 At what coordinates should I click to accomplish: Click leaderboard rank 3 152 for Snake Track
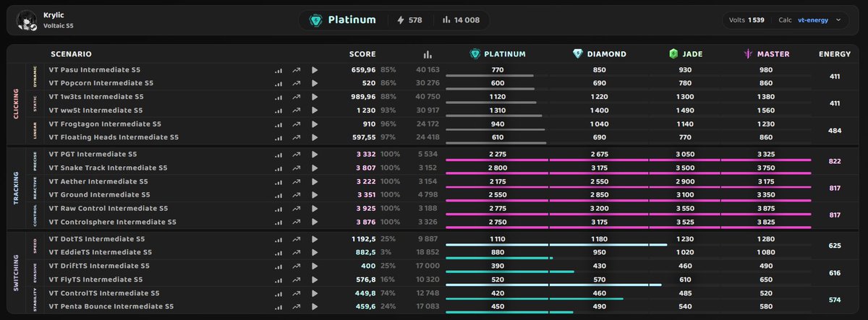(x=429, y=168)
